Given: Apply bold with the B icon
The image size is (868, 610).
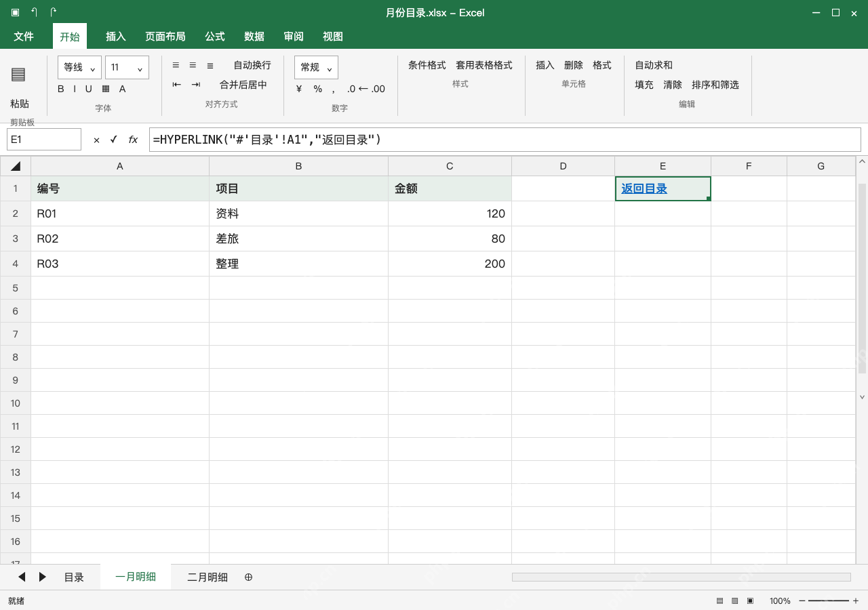Looking at the screenshot, I should [x=61, y=89].
